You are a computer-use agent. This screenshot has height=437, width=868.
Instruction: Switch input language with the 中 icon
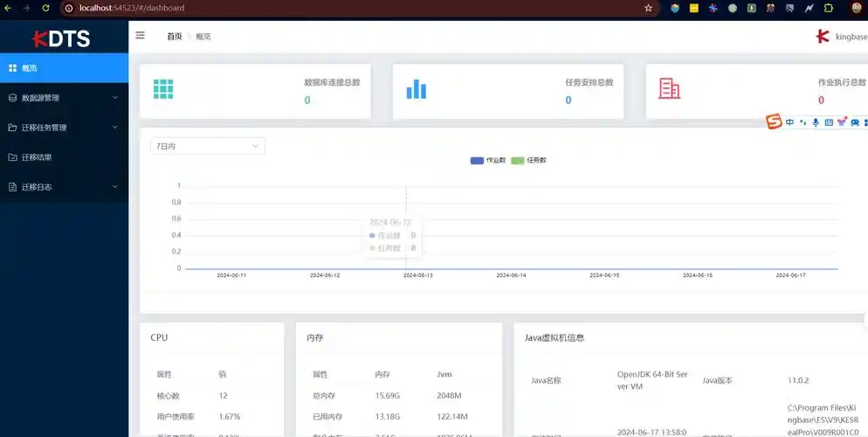[x=789, y=122]
